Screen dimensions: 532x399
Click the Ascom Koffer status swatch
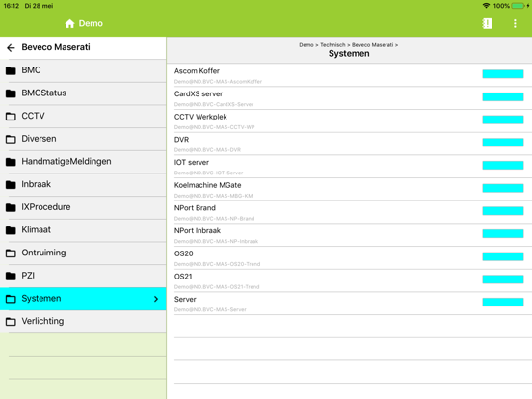click(x=503, y=74)
